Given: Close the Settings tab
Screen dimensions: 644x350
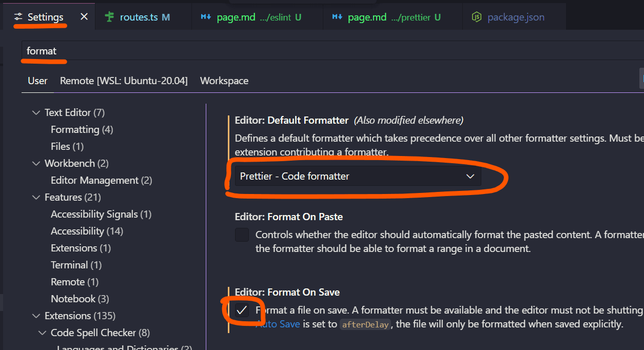Looking at the screenshot, I should point(84,16).
